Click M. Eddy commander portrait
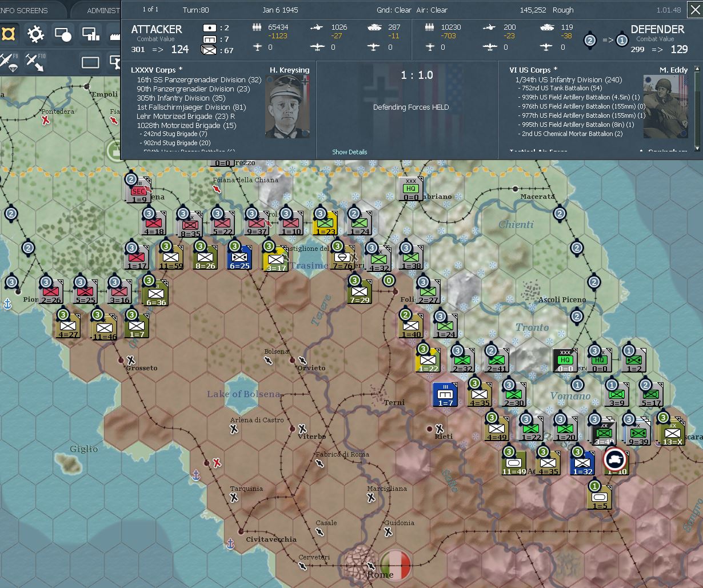 click(x=666, y=107)
